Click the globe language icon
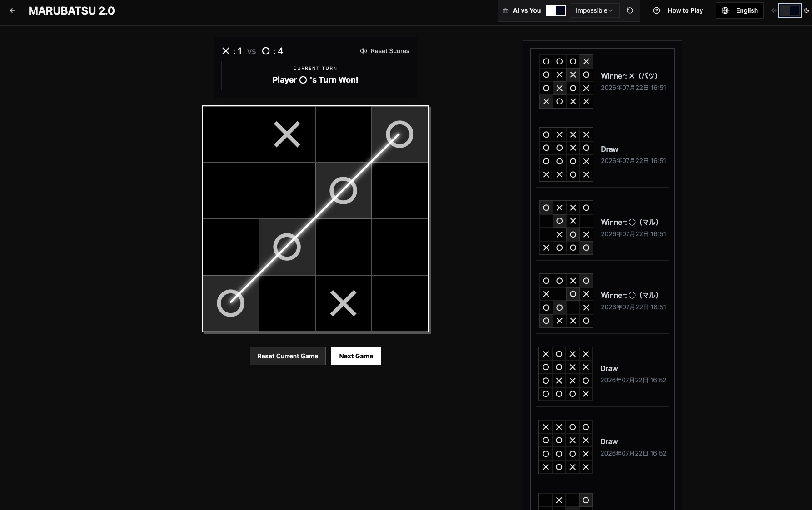The image size is (812, 510). click(x=725, y=10)
